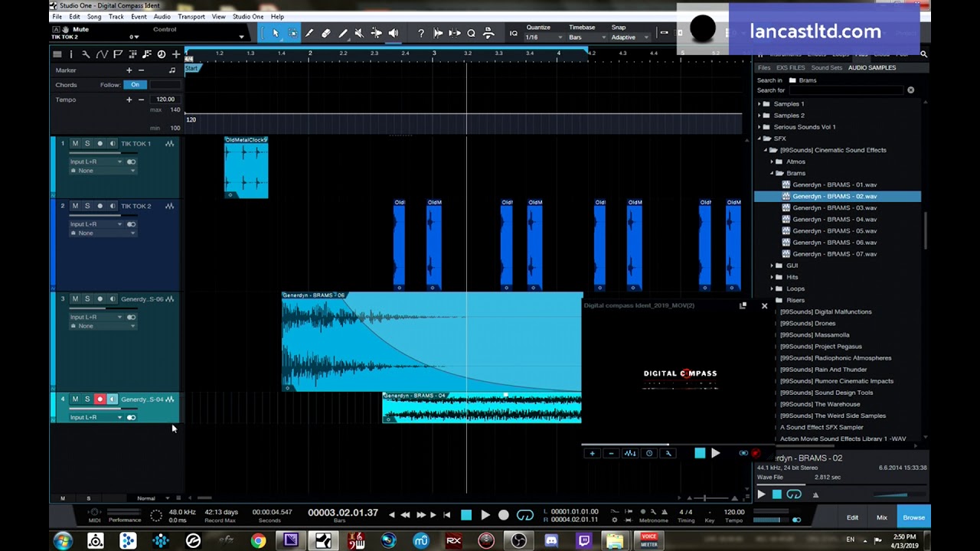Screen dimensions: 980x551
Task: Select the Arrow tool in toolbar
Action: [276, 33]
